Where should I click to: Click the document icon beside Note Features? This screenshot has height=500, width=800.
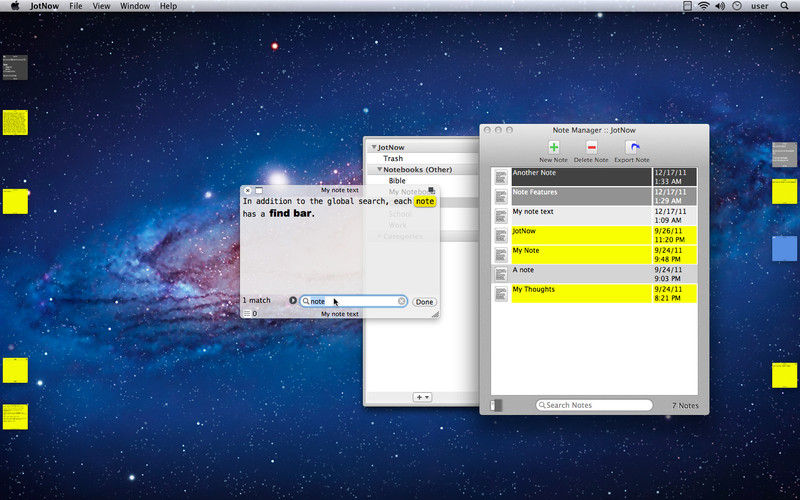[x=502, y=196]
